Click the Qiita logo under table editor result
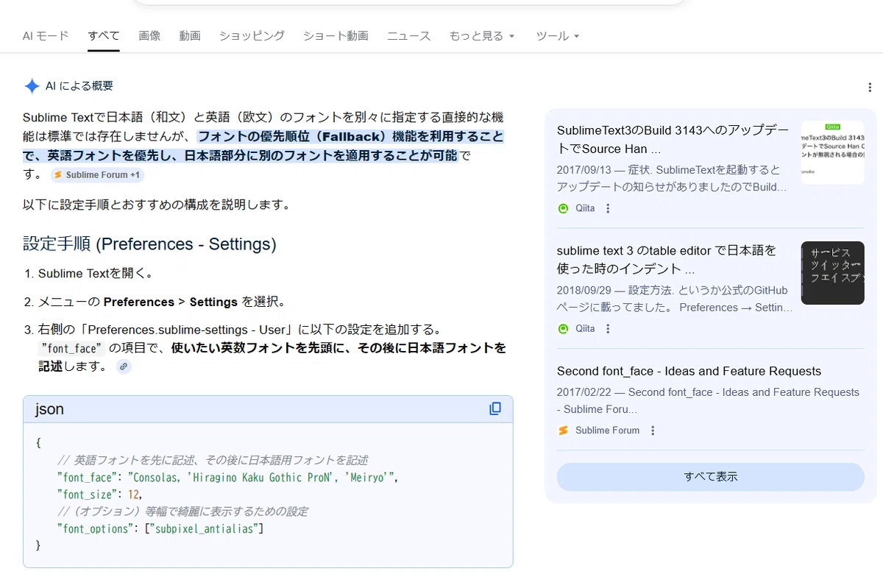The height and width of the screenshot is (588, 883). coord(564,329)
